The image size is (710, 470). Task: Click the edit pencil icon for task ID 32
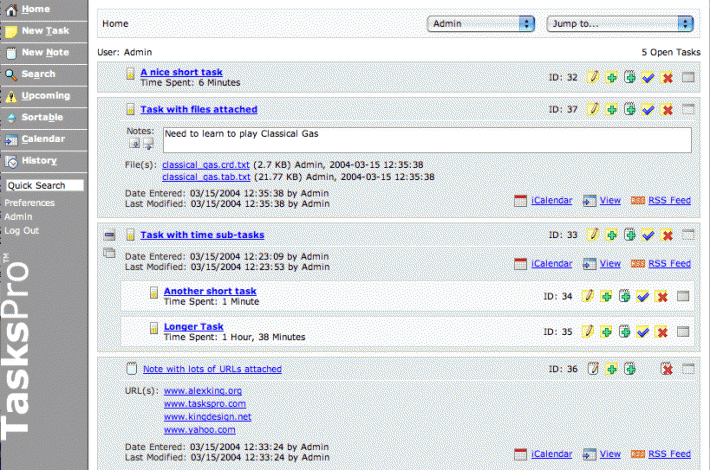[x=593, y=77]
